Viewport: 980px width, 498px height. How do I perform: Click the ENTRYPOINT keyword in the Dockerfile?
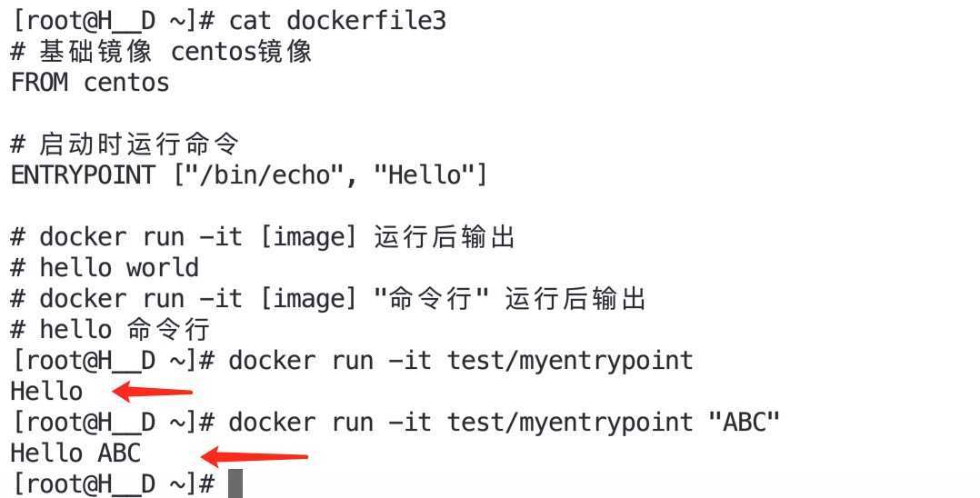(83, 174)
